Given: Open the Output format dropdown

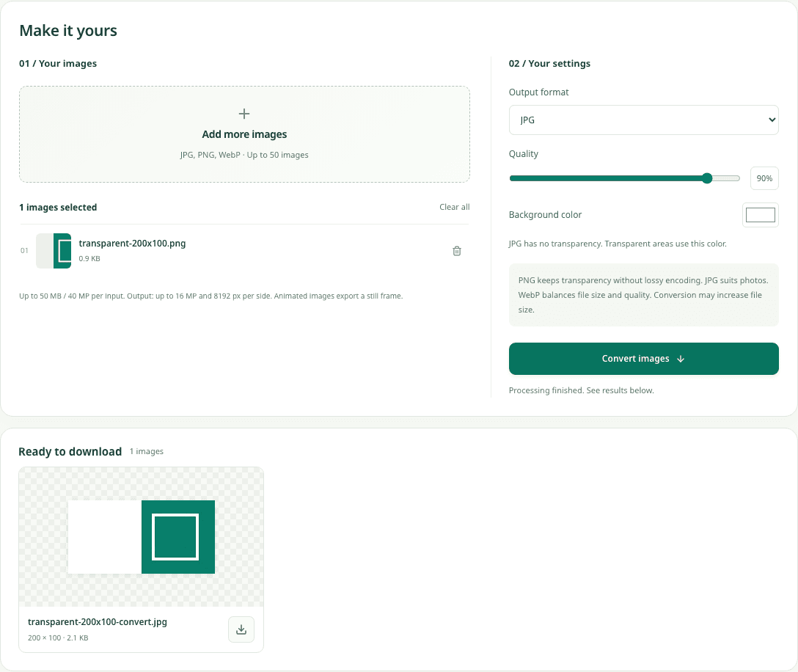Looking at the screenshot, I should point(643,120).
